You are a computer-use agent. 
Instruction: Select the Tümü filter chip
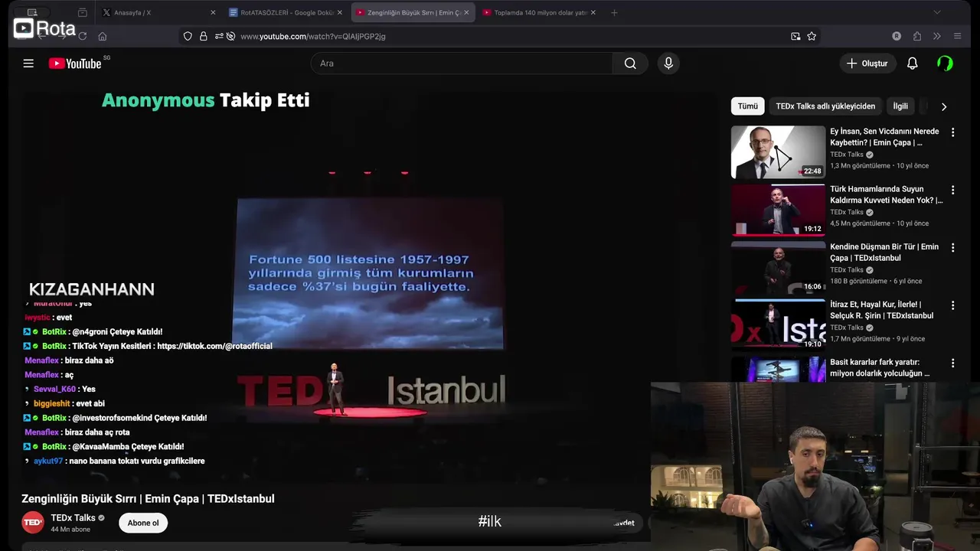click(747, 106)
